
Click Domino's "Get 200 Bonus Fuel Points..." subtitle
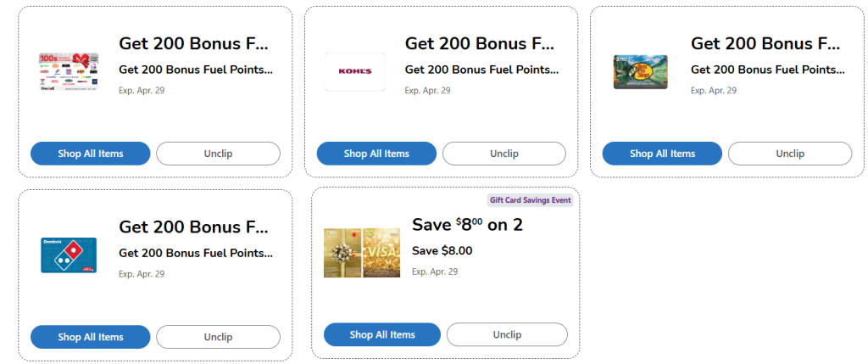(196, 253)
